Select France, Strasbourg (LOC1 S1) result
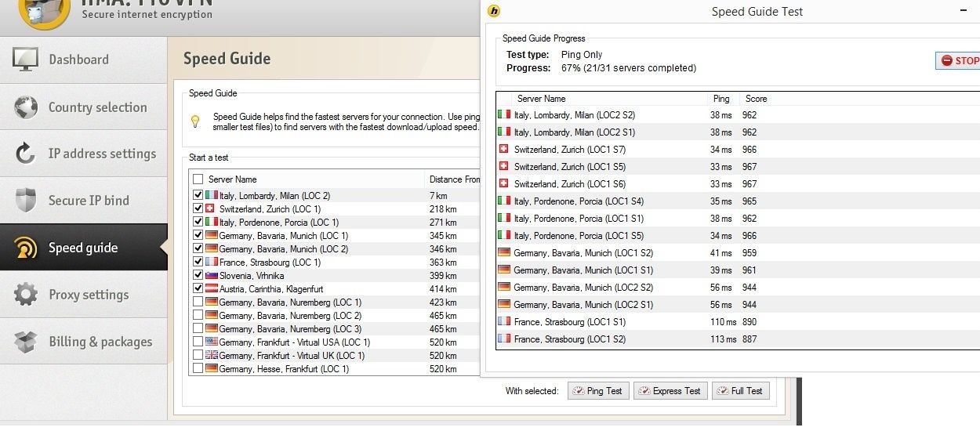 (738, 321)
